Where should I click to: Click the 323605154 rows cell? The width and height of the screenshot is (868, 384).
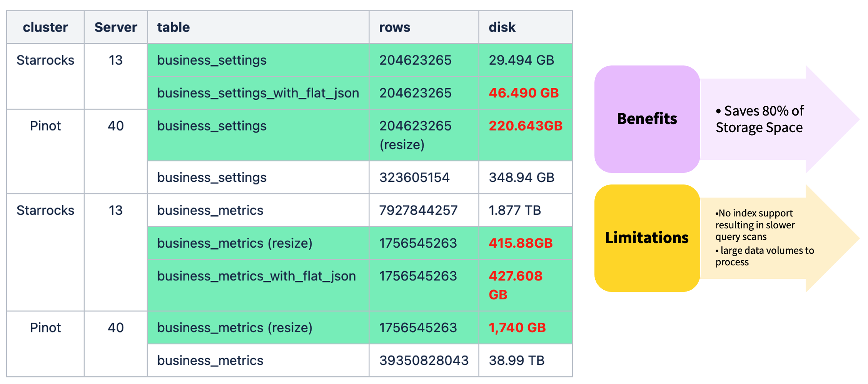tap(414, 178)
